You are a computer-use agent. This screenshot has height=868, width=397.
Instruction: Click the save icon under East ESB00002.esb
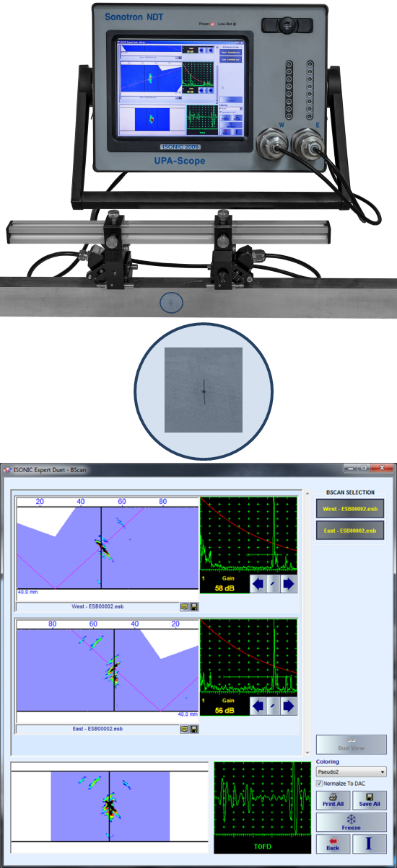[194, 729]
